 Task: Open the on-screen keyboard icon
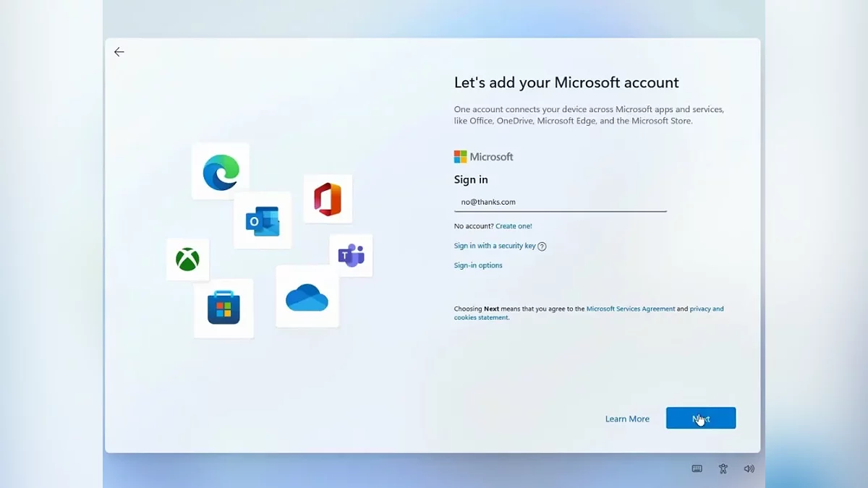click(x=697, y=468)
